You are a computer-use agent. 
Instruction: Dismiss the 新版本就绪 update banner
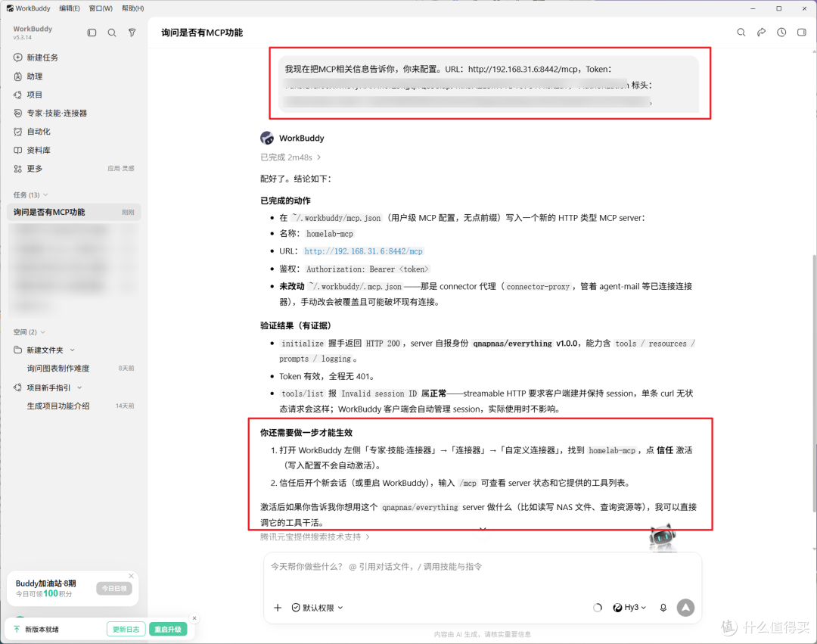pyautogui.click(x=194, y=618)
